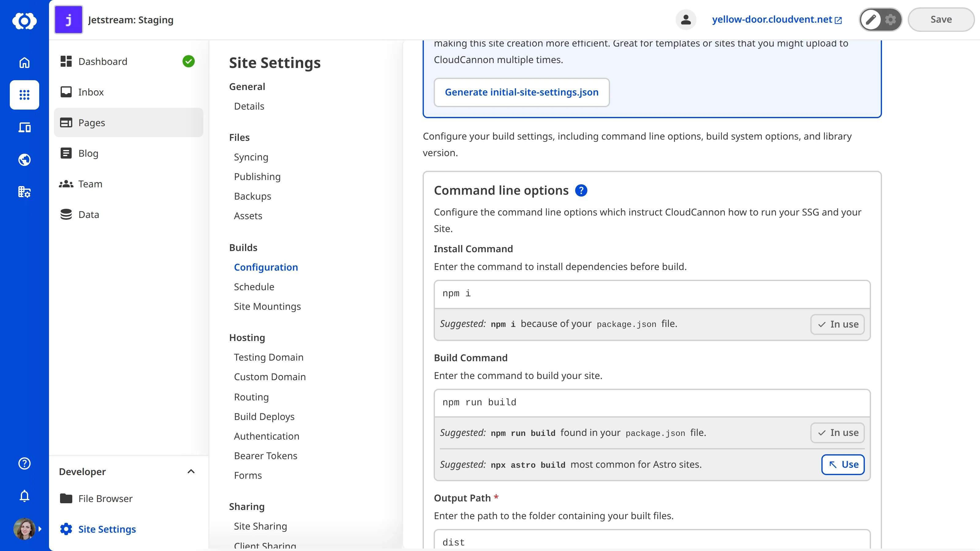Screen dimensions: 980x551
Task: Click the Save button
Action: (x=941, y=19)
